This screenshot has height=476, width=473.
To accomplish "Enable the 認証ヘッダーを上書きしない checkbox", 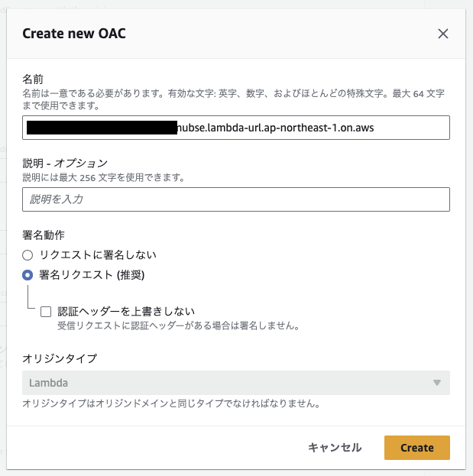I will (46, 312).
